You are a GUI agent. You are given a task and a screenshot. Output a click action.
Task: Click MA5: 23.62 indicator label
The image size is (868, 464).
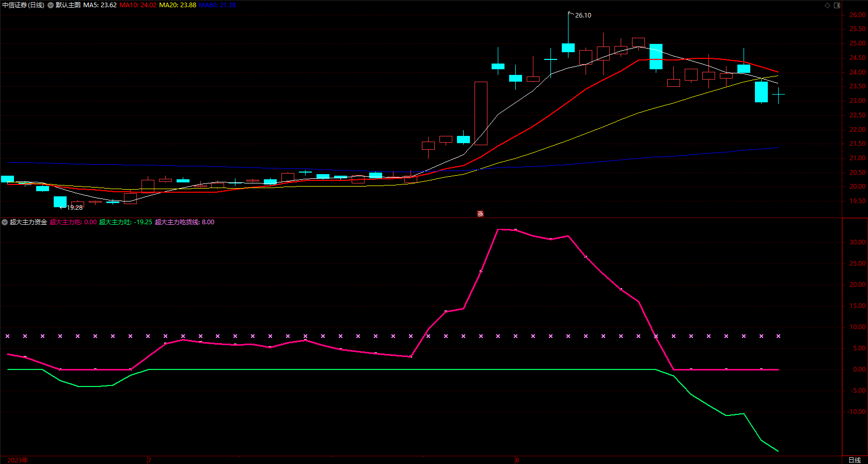(x=100, y=5)
